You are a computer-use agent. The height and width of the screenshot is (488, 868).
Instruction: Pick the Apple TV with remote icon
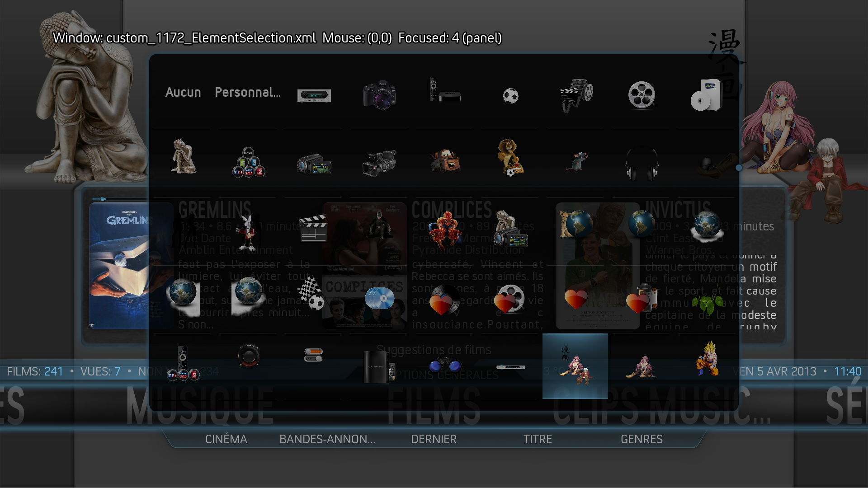tap(445, 90)
